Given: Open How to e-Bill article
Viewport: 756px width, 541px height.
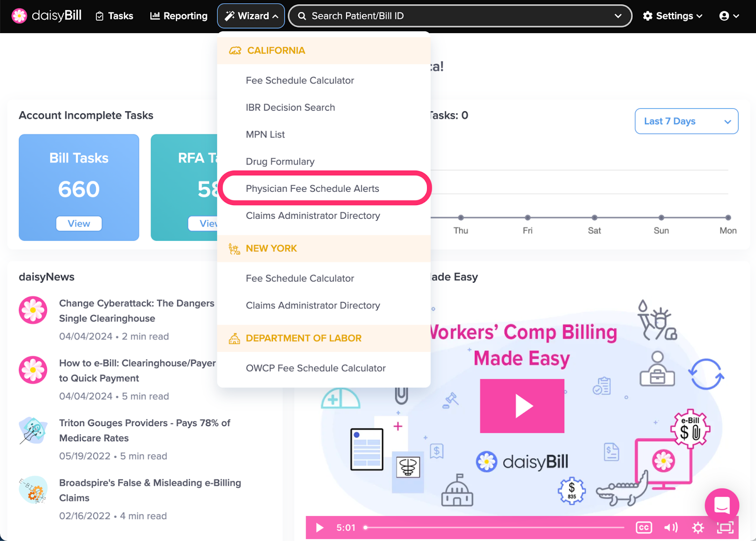Looking at the screenshot, I should coord(137,370).
